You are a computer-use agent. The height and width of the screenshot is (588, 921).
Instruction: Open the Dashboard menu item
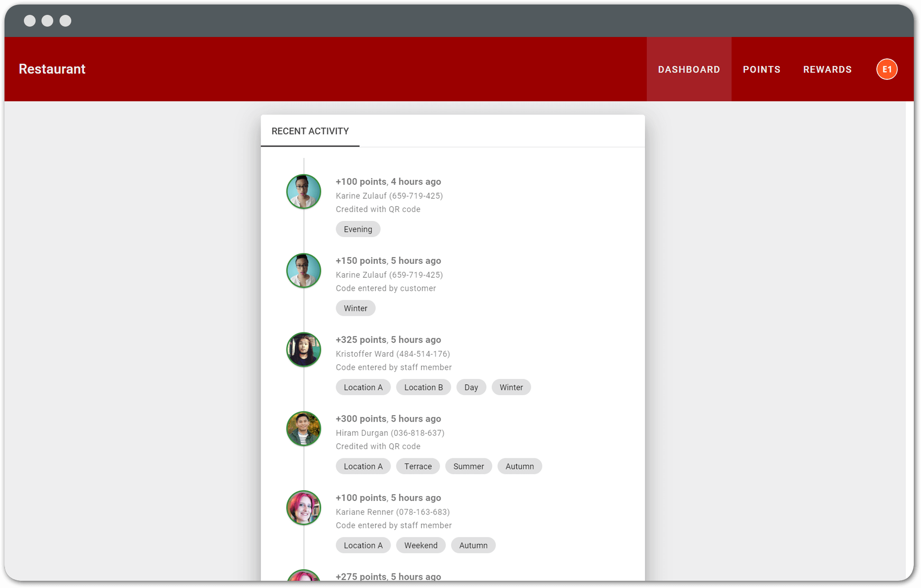pos(689,69)
